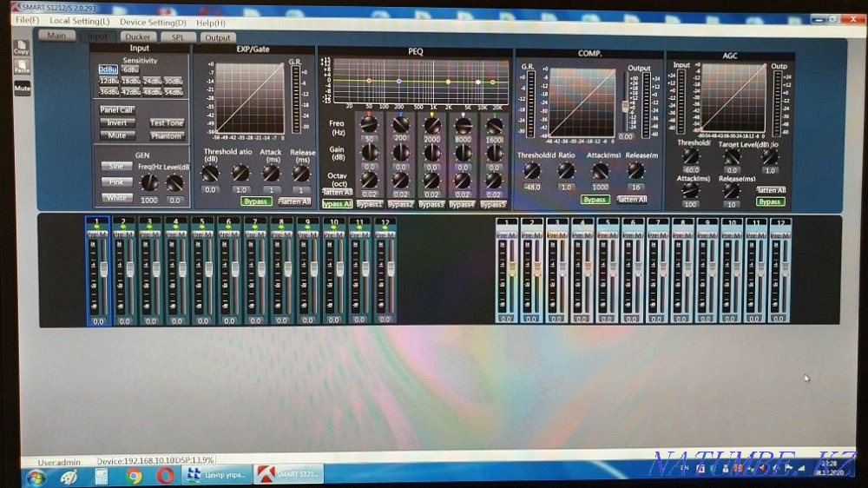Click the EXP/Gate Threshold knob

tap(211, 173)
